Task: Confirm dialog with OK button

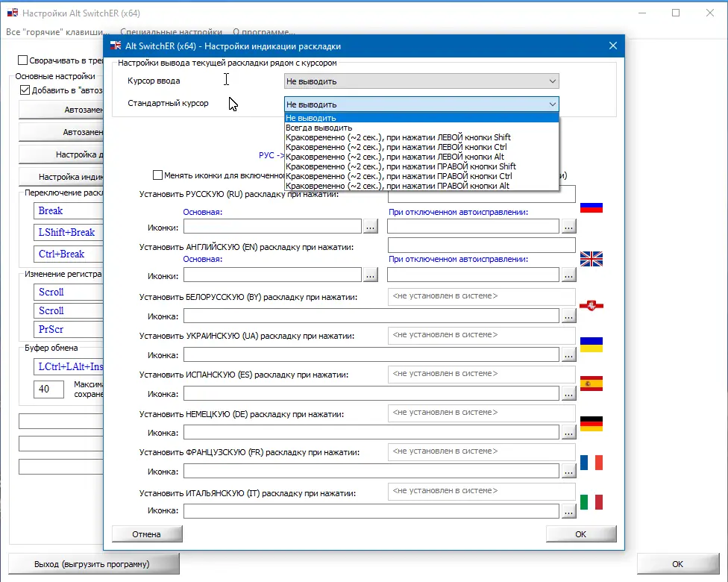Action: pos(581,534)
